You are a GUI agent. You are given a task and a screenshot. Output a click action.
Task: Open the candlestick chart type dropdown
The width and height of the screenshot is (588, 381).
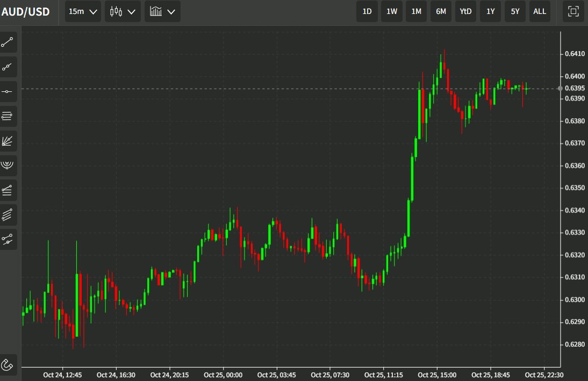(123, 12)
